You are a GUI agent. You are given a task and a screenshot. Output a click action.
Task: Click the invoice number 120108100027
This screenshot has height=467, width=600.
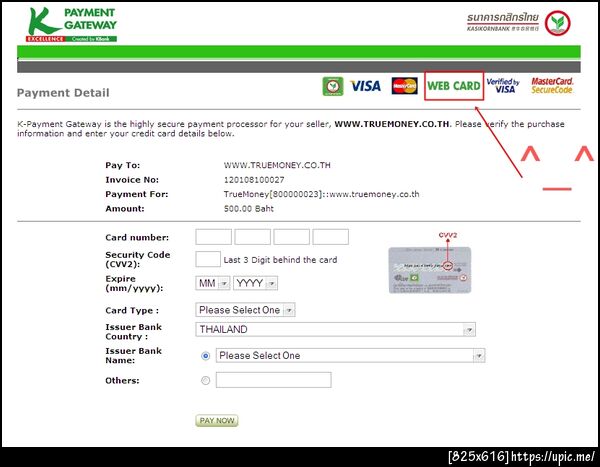pos(254,180)
